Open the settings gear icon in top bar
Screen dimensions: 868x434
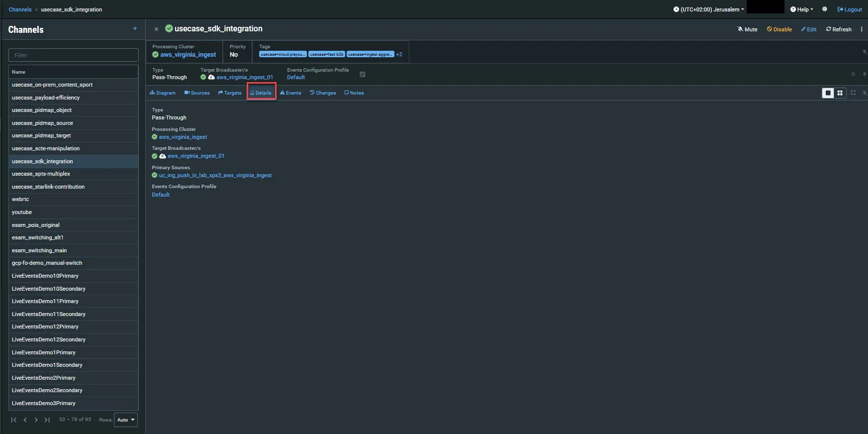tap(825, 9)
